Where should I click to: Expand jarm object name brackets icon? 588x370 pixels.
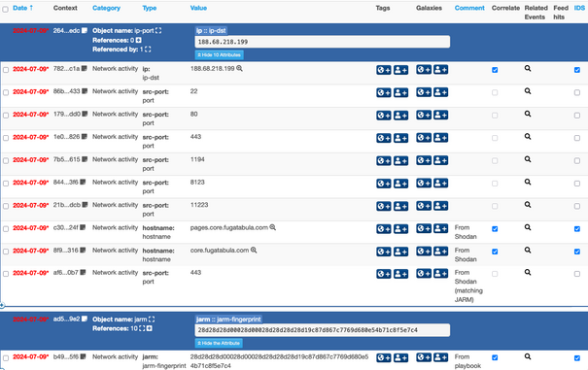[x=152, y=320]
